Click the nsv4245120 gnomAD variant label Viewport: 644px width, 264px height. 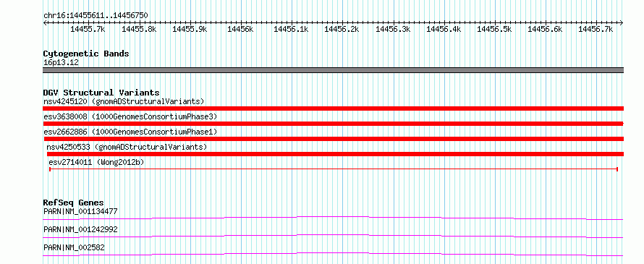124,101
